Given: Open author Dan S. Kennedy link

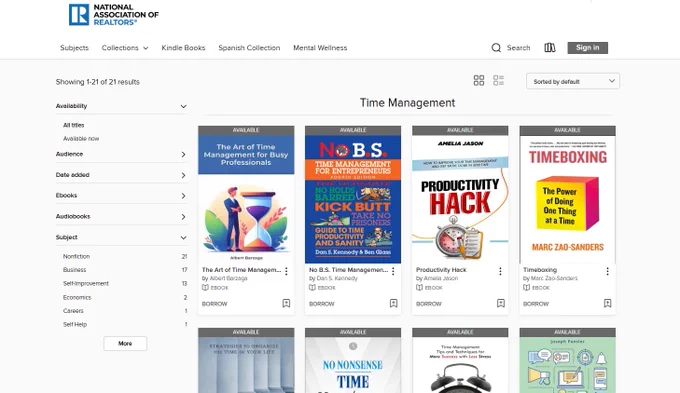Looking at the screenshot, I should (337, 278).
